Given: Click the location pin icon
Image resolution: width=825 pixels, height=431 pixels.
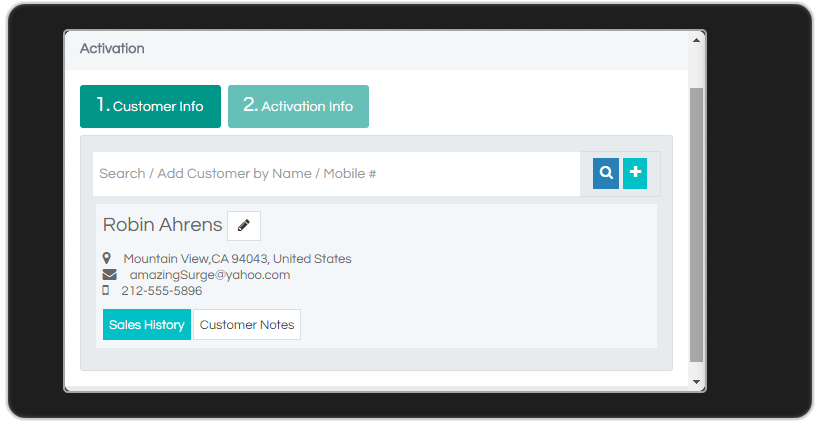Looking at the screenshot, I should [107, 258].
